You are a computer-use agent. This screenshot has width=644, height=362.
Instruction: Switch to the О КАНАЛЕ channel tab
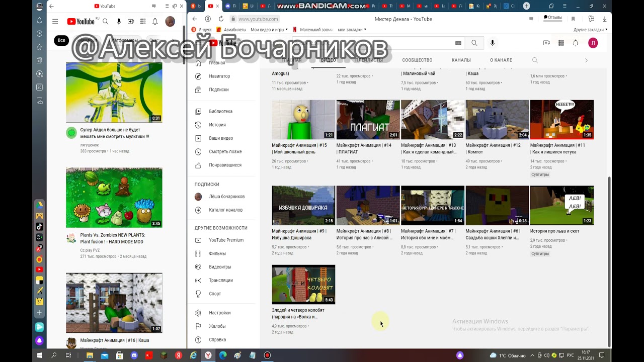pyautogui.click(x=501, y=60)
